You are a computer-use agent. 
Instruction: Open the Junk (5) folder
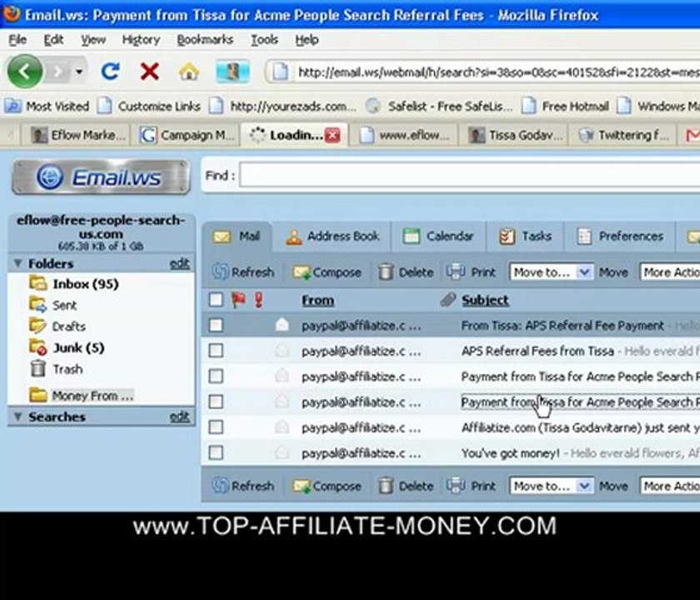point(67,347)
